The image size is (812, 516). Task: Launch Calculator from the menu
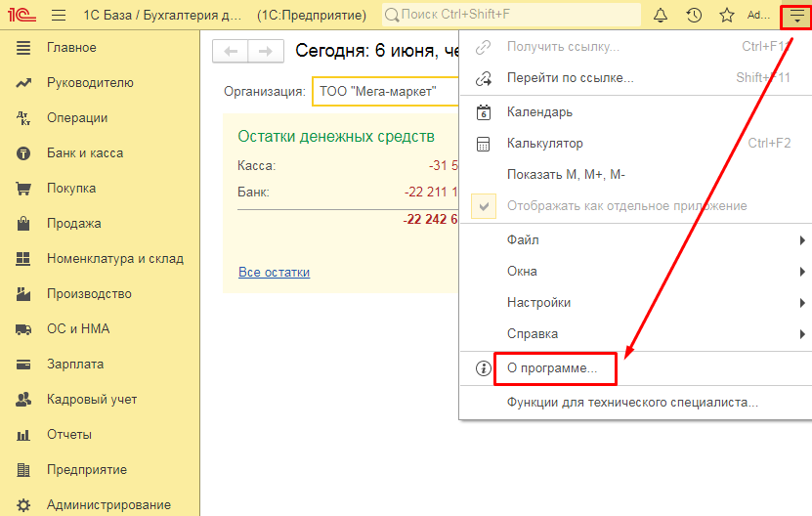544,144
